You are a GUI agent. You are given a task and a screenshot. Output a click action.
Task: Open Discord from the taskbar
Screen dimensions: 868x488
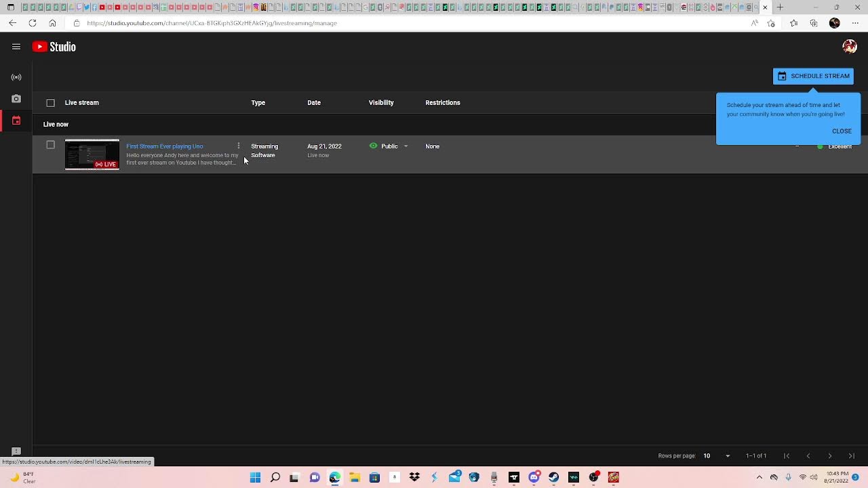tap(534, 478)
